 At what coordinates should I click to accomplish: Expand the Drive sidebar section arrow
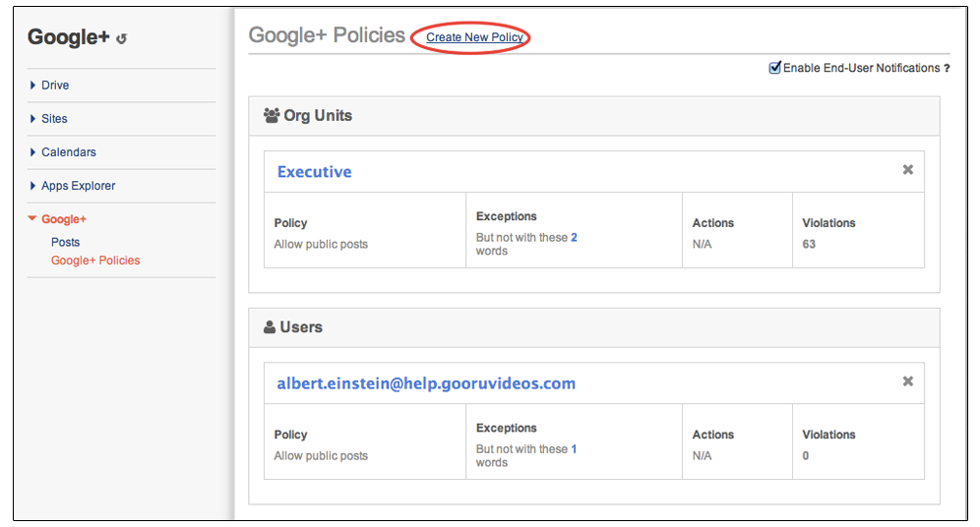tap(32, 85)
